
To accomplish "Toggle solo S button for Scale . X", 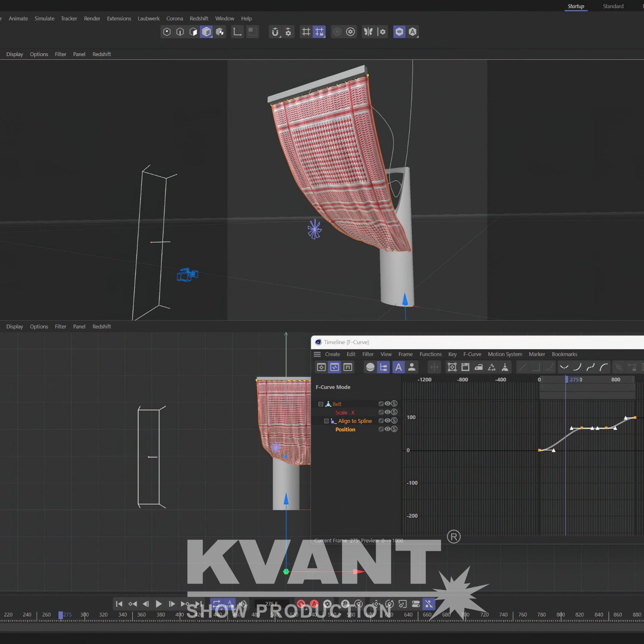I will (x=394, y=412).
